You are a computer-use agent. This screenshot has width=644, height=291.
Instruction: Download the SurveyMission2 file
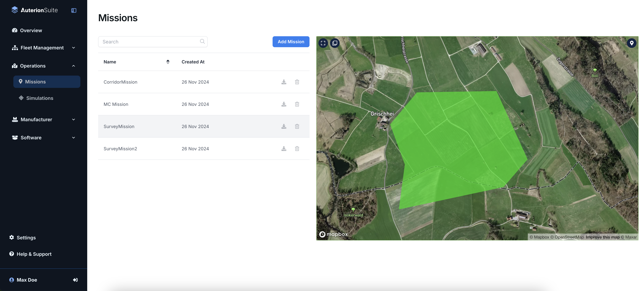[284, 149]
